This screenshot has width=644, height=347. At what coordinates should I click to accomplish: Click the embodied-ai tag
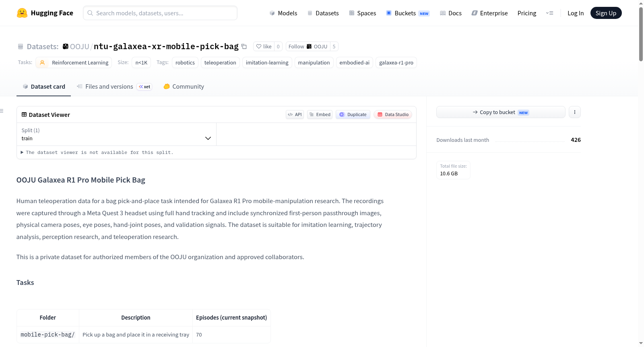pos(355,62)
